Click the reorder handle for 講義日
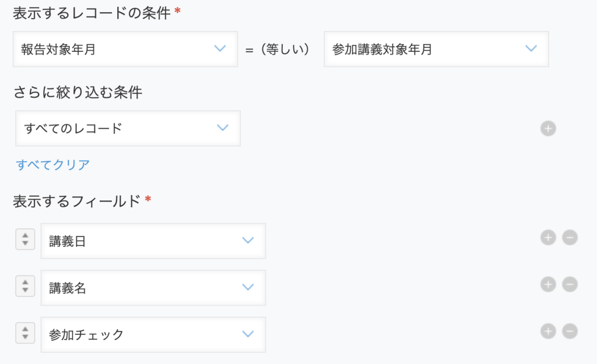 pyautogui.click(x=24, y=239)
